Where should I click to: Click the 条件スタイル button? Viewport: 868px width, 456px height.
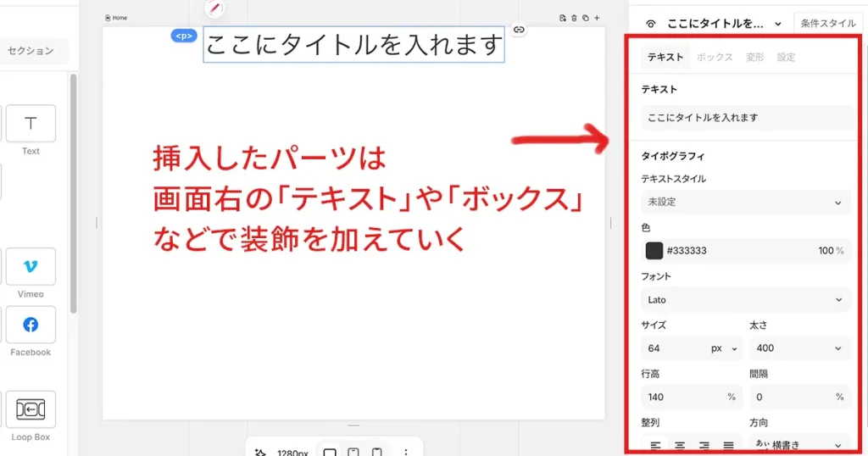pyautogui.click(x=827, y=23)
